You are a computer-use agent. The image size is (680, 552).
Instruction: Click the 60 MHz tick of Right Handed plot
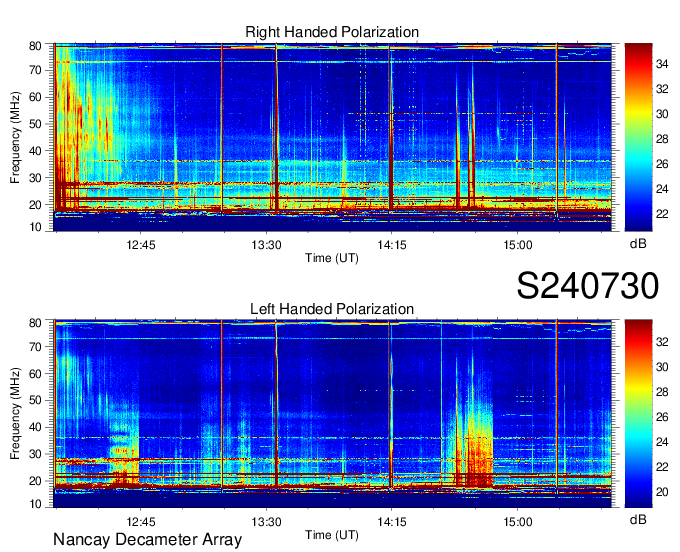tap(35, 97)
